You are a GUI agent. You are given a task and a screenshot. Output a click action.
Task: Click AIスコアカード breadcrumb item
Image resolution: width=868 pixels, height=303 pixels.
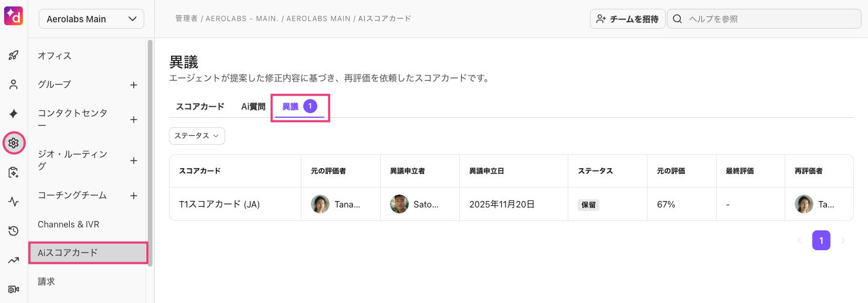(384, 19)
